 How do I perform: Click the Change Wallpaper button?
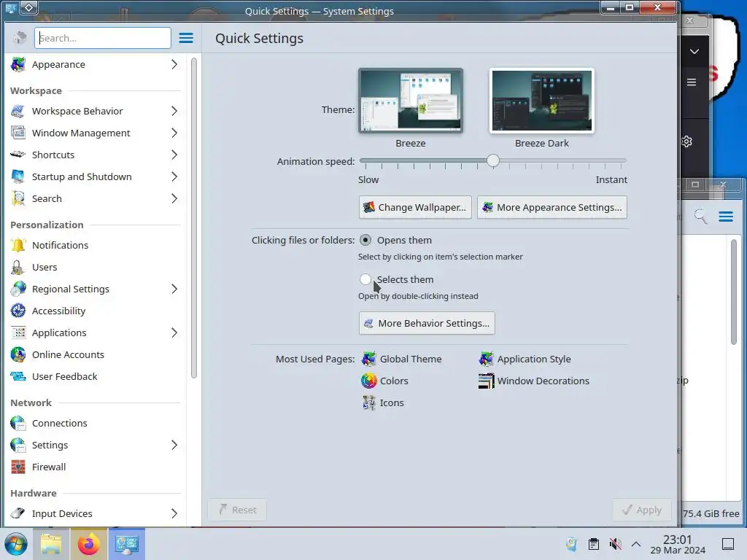click(x=415, y=207)
